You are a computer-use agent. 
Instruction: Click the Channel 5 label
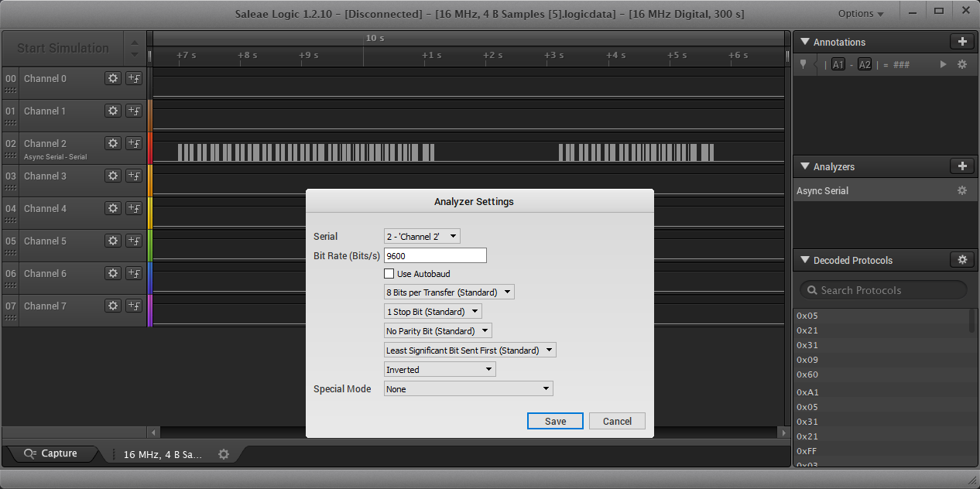click(45, 241)
